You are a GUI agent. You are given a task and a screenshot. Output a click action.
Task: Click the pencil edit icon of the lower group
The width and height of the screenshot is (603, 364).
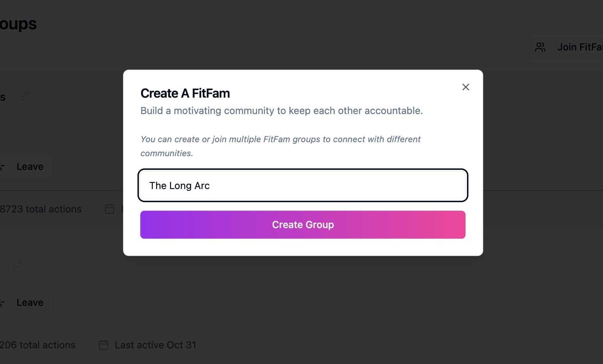[x=17, y=265]
